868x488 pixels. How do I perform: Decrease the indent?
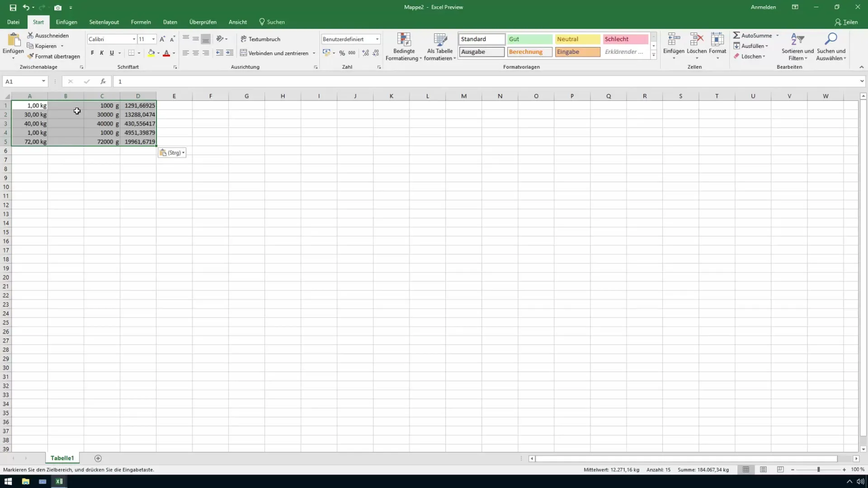pyautogui.click(x=220, y=53)
